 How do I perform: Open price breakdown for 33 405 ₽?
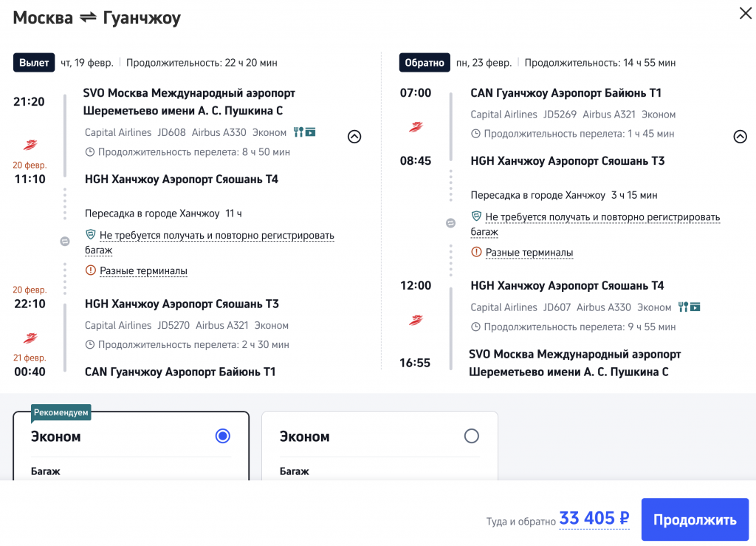[x=594, y=519]
